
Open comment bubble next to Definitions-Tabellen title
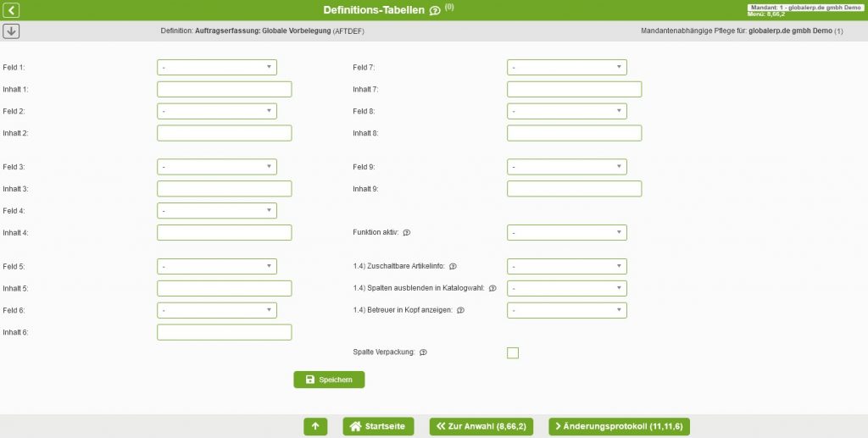pyautogui.click(x=435, y=11)
